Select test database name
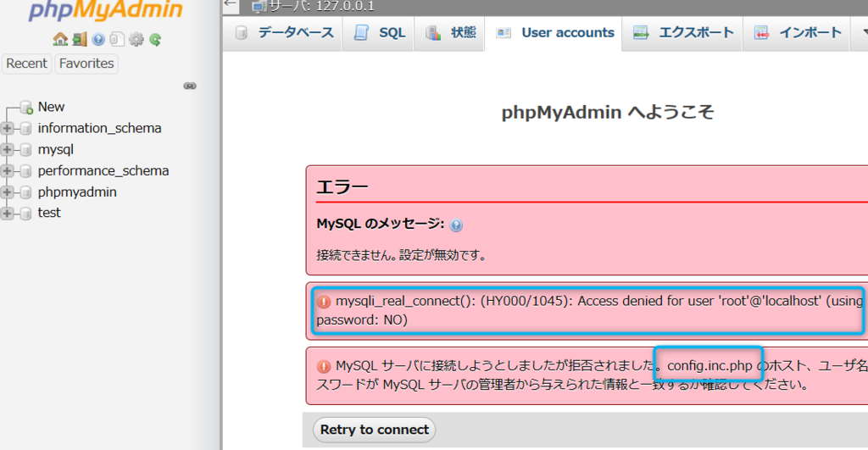 pyautogui.click(x=49, y=213)
